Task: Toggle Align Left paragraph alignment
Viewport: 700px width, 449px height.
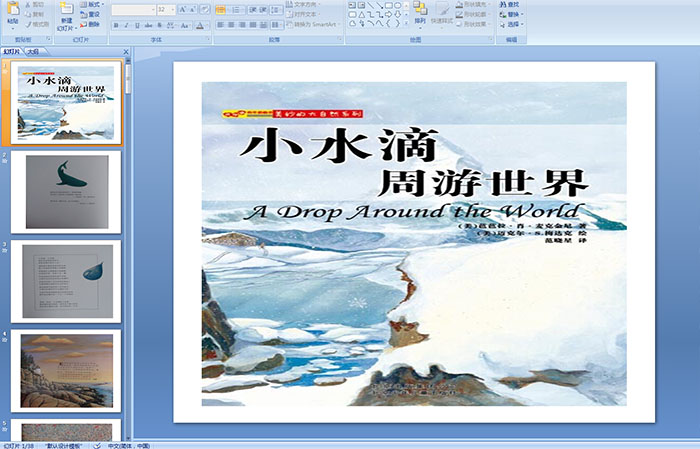Action: [221, 25]
